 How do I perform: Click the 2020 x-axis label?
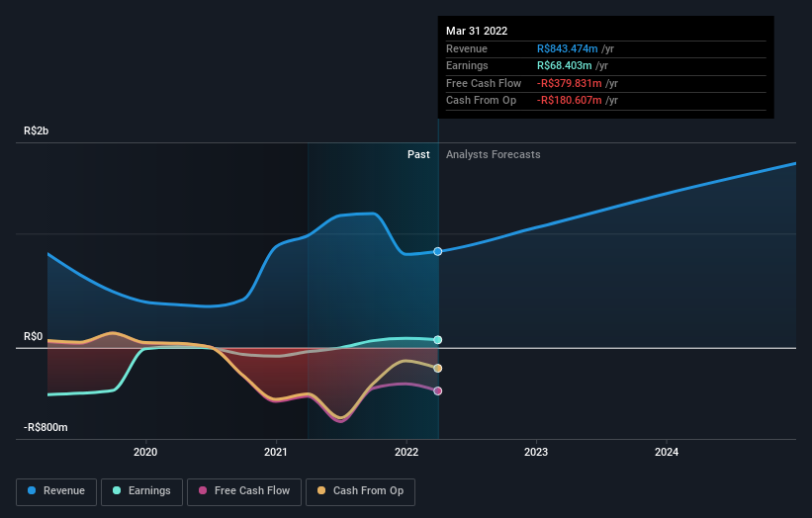coord(145,452)
